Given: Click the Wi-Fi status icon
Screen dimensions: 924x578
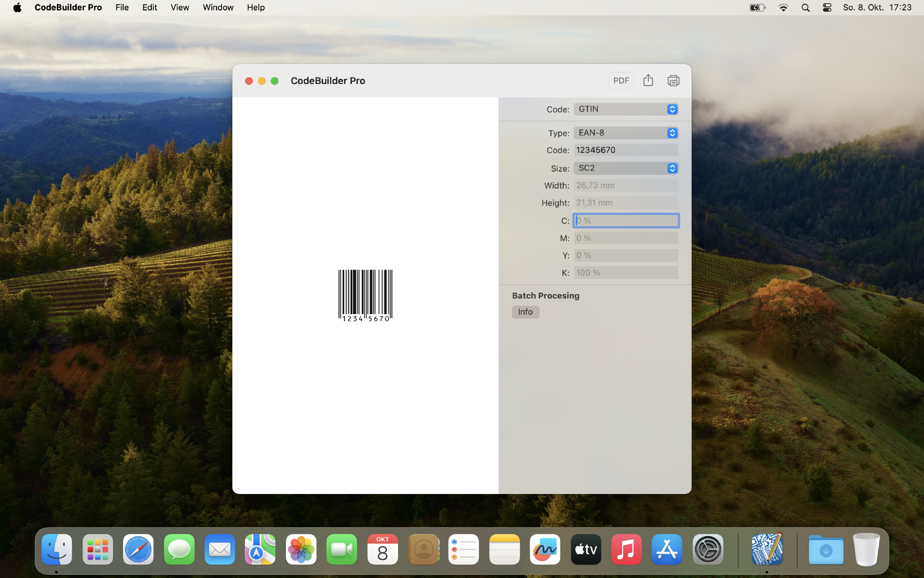Looking at the screenshot, I should [x=783, y=8].
